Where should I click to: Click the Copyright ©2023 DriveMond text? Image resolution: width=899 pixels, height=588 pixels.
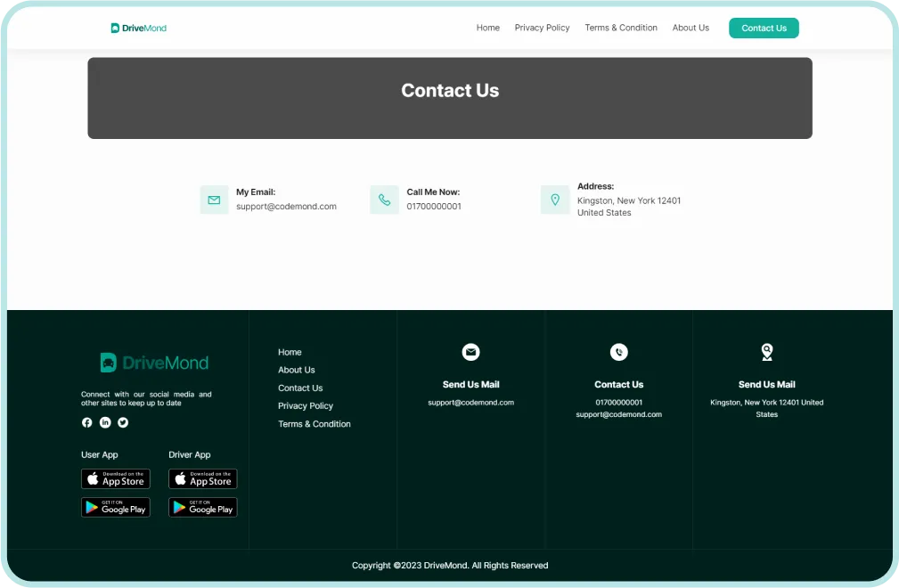[x=450, y=566]
